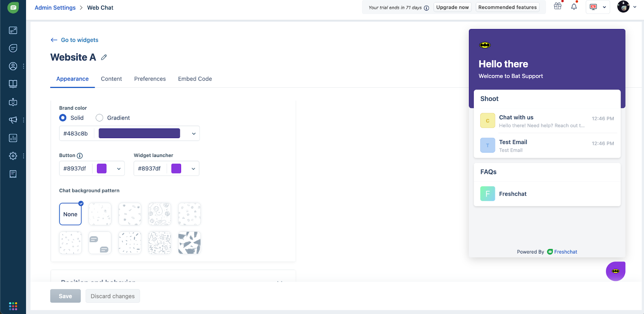Viewport: 644px width, 314px height.
Task: Open the Powered By Freshchat link
Action: pyautogui.click(x=562, y=252)
